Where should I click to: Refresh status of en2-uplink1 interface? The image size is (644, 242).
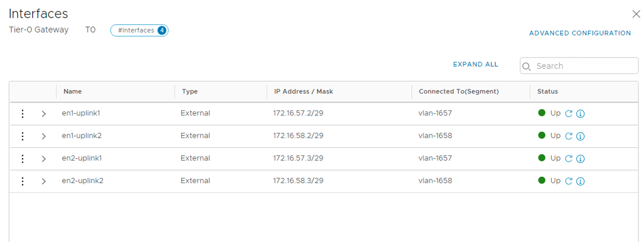568,159
